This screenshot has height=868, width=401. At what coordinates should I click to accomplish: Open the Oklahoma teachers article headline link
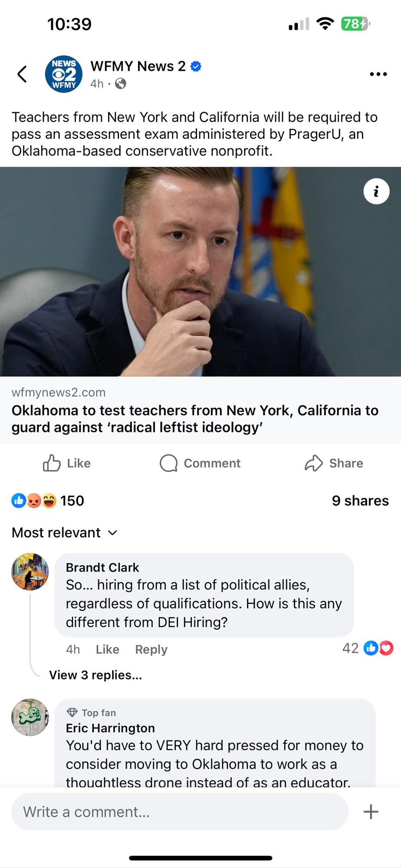195,419
